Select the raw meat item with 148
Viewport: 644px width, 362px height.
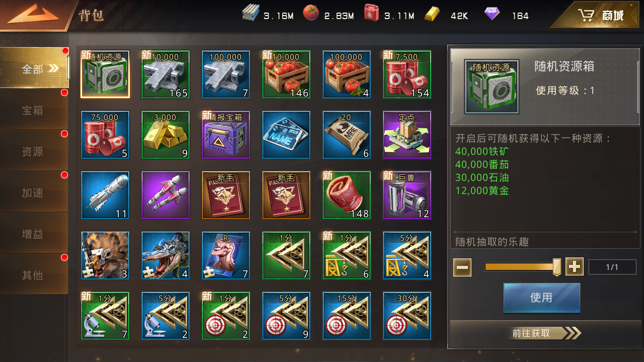347,195
